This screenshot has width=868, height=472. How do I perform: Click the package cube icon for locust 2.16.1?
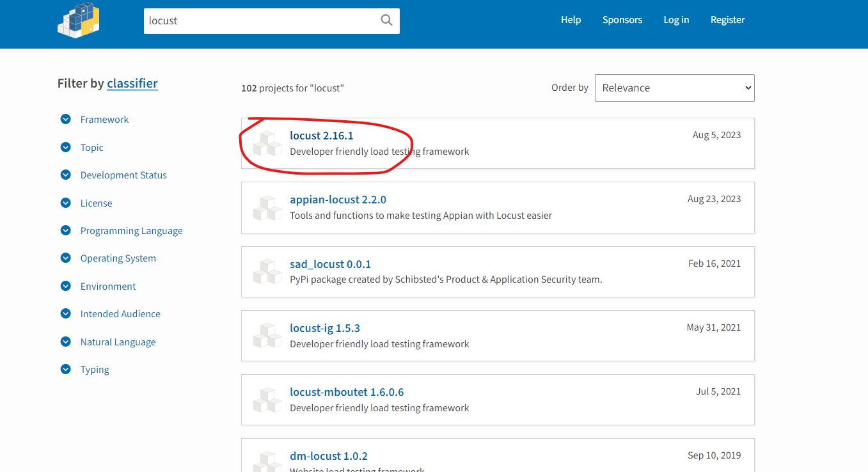pyautogui.click(x=267, y=144)
